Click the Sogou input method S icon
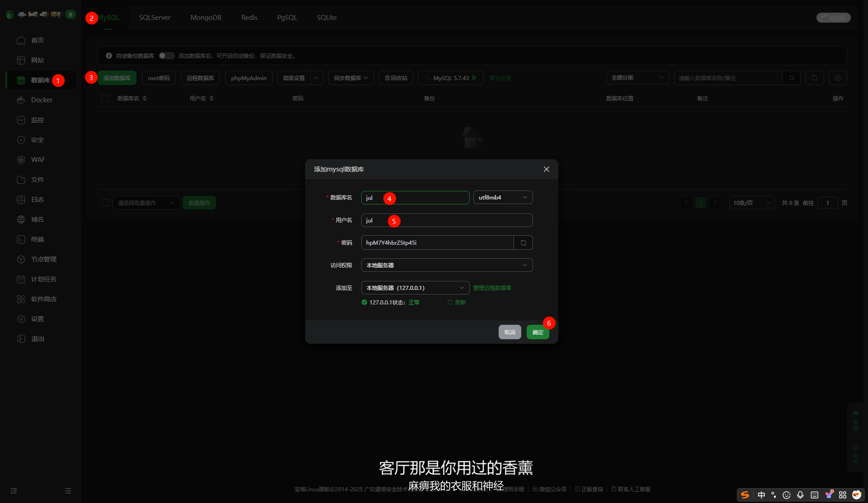868x503 pixels. point(745,495)
